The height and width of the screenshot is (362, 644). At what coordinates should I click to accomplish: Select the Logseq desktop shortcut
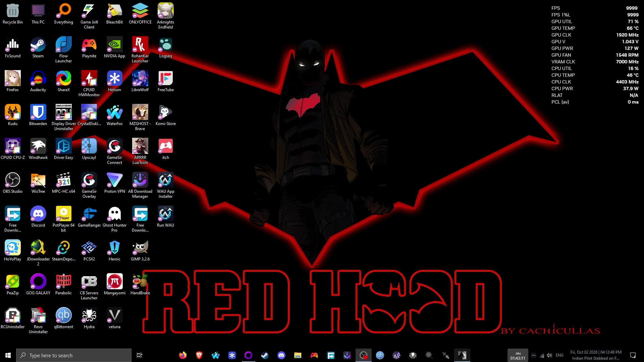165,48
